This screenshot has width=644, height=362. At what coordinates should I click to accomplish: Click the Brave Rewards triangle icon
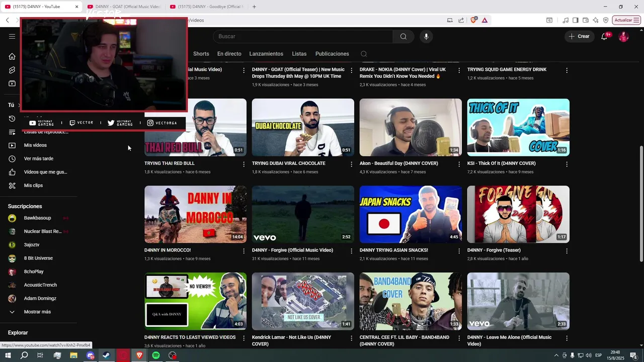[x=485, y=20]
